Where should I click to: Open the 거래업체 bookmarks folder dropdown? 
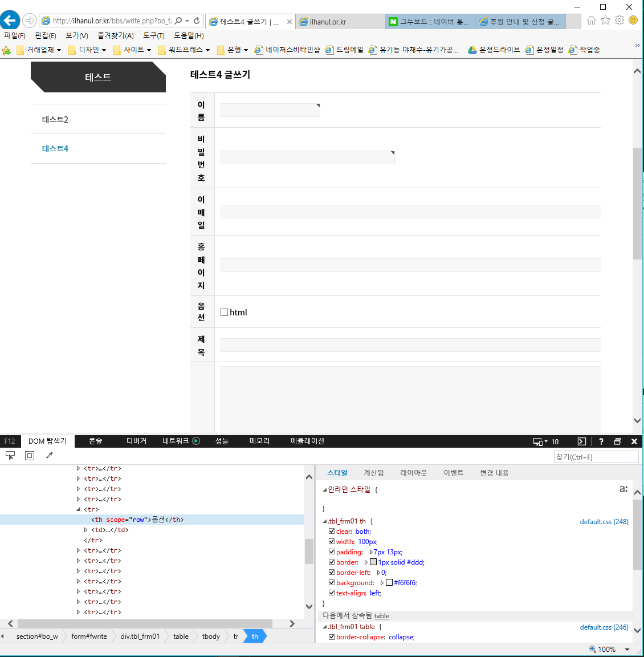click(x=39, y=50)
